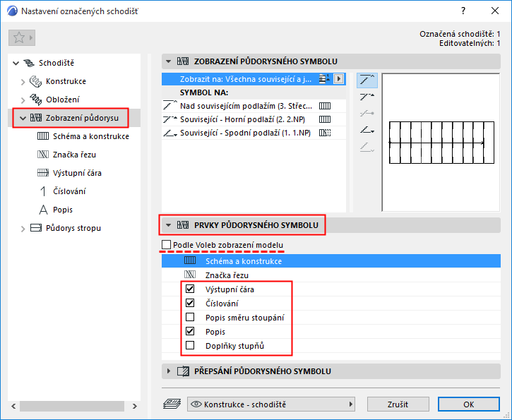Viewport: 512px width, 420px height.
Task: Click the PŘEPSÁNÍ panel override icon
Action: 183,371
